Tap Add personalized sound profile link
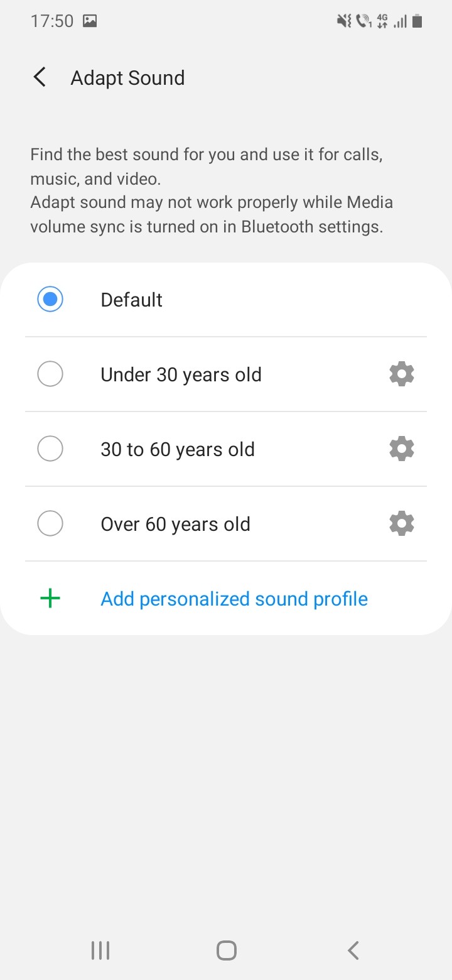The image size is (452, 980). point(234,599)
